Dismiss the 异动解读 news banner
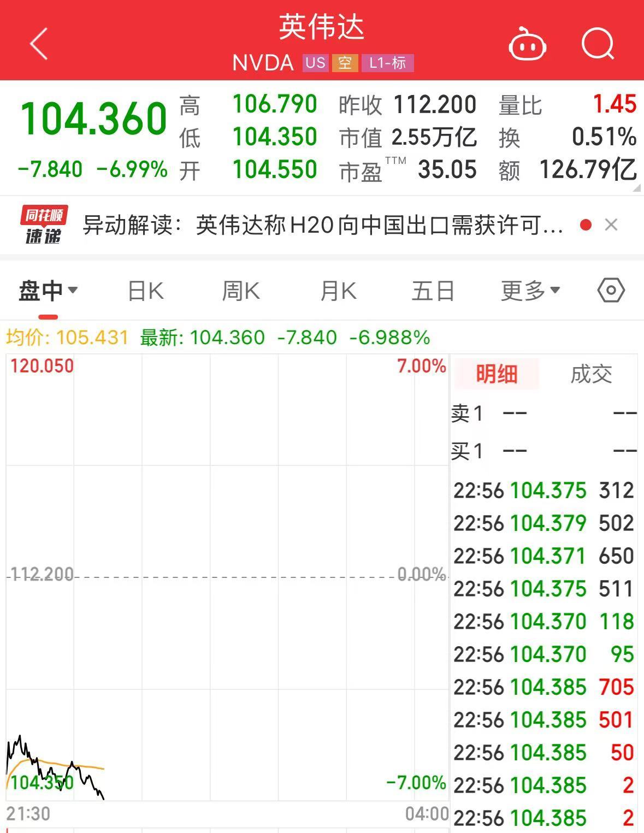644x833 pixels. click(x=611, y=225)
